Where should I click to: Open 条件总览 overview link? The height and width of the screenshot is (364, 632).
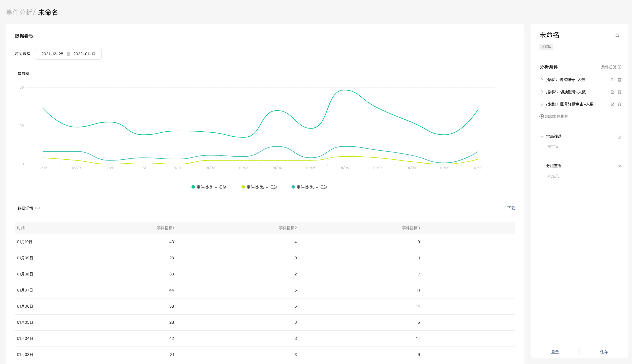tap(609, 67)
